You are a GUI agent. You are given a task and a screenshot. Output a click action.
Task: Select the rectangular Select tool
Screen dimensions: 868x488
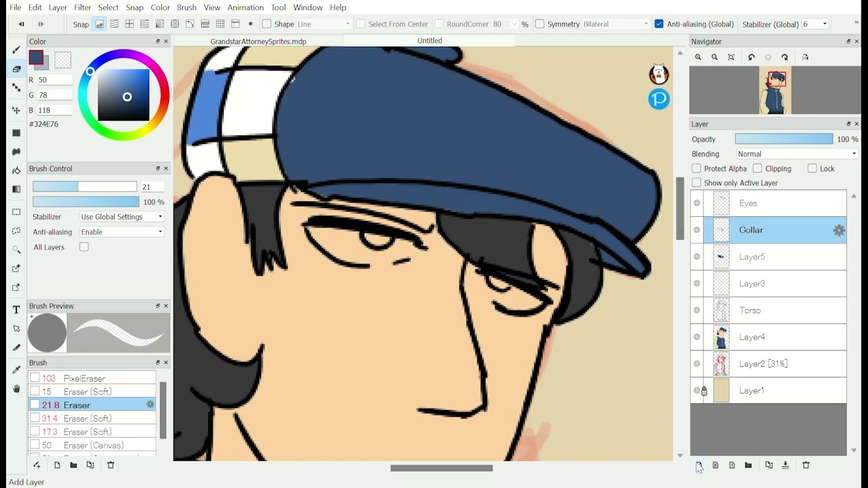(x=16, y=212)
